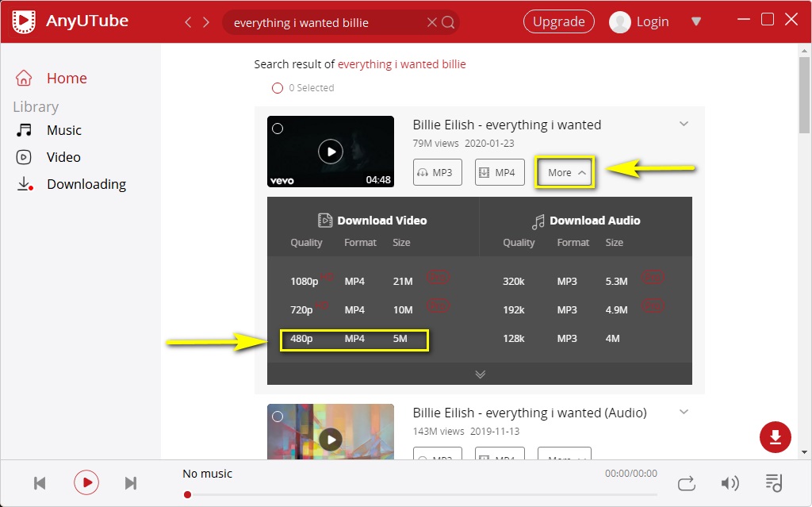Go forward with the right navigation arrow
Viewport: 812px width, 507px height.
[206, 22]
